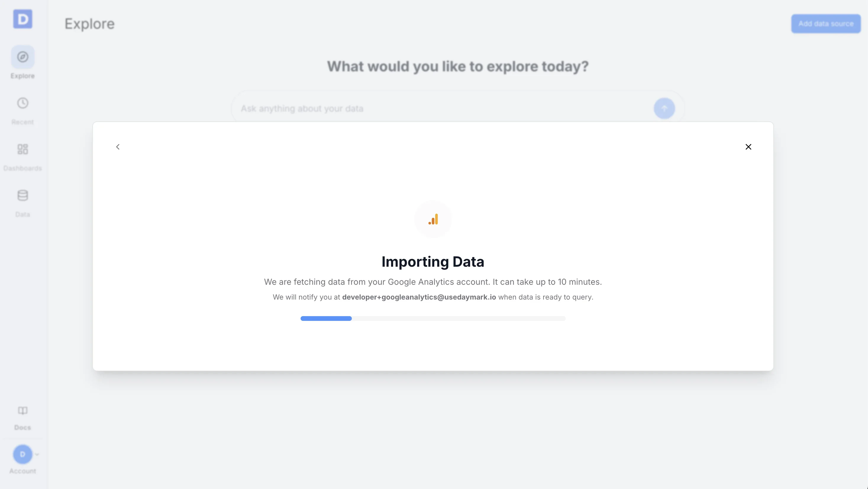
Task: Go back using the dialog's left chevron
Action: tap(118, 147)
